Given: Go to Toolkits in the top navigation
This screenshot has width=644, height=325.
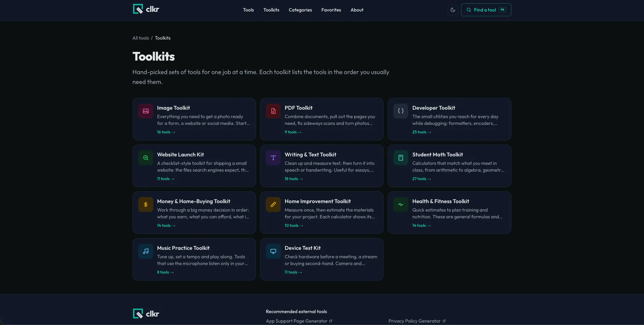Looking at the screenshot, I should coord(271,10).
